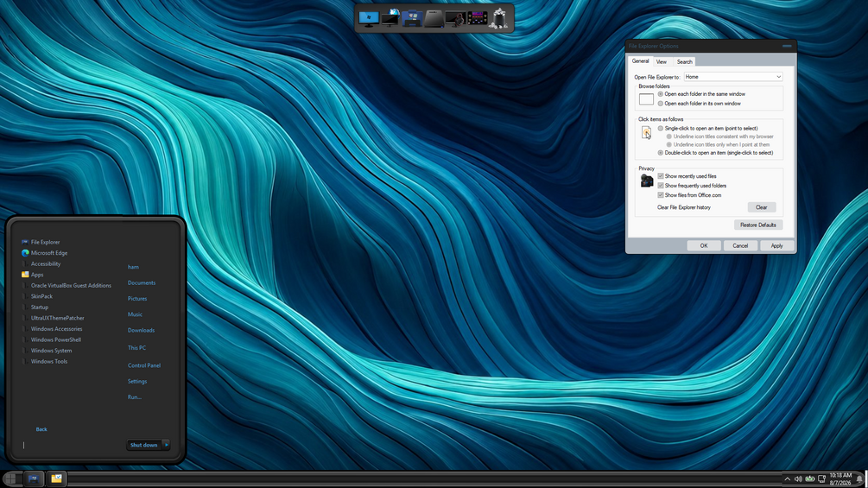The image size is (868, 488).
Task: Open Music in Start menu
Action: (135, 314)
